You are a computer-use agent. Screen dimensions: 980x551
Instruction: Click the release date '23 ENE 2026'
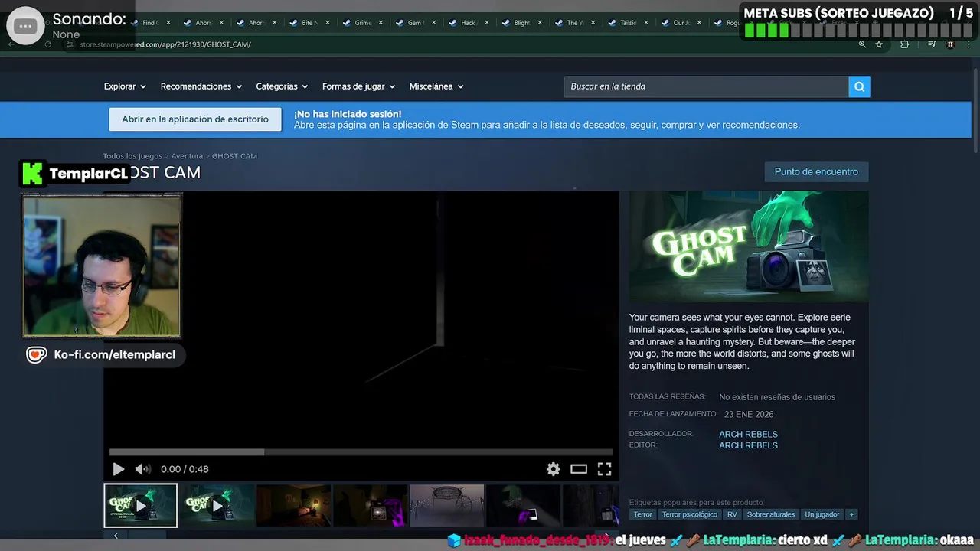[749, 415]
